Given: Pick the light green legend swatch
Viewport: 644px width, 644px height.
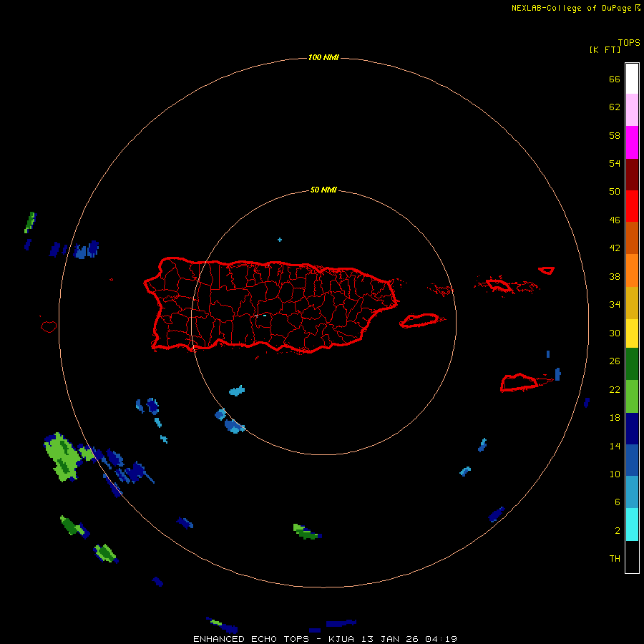Looking at the screenshot, I should (632, 396).
